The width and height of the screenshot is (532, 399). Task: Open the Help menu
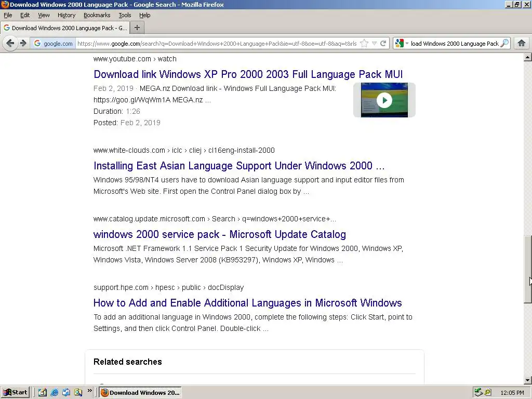(144, 15)
